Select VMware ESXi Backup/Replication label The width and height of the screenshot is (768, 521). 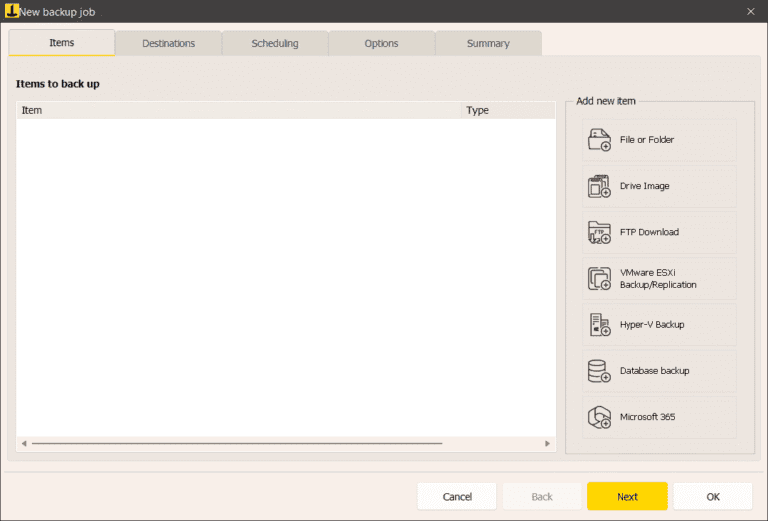[x=658, y=279]
